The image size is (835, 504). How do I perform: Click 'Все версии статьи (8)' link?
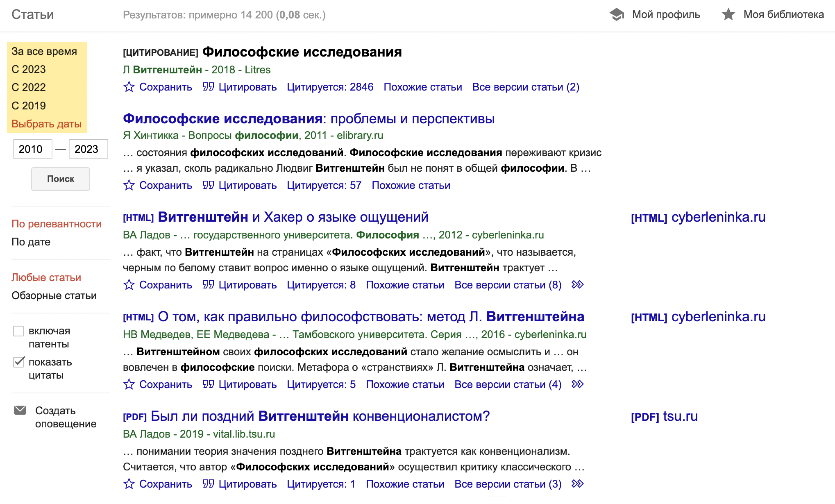pyautogui.click(x=508, y=285)
